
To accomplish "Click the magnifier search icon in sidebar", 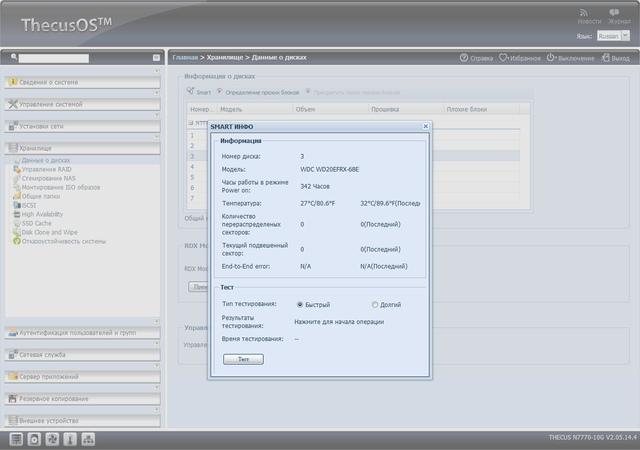I will tap(14, 57).
